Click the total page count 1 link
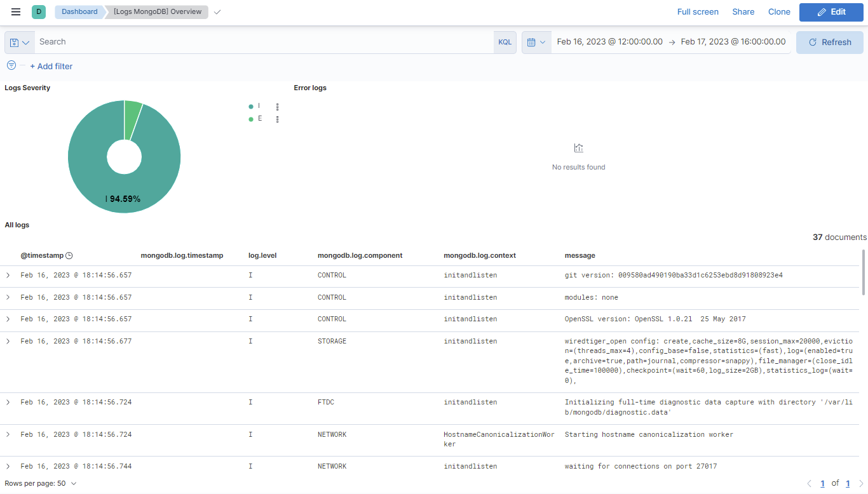The height and width of the screenshot is (494, 868). (848, 484)
